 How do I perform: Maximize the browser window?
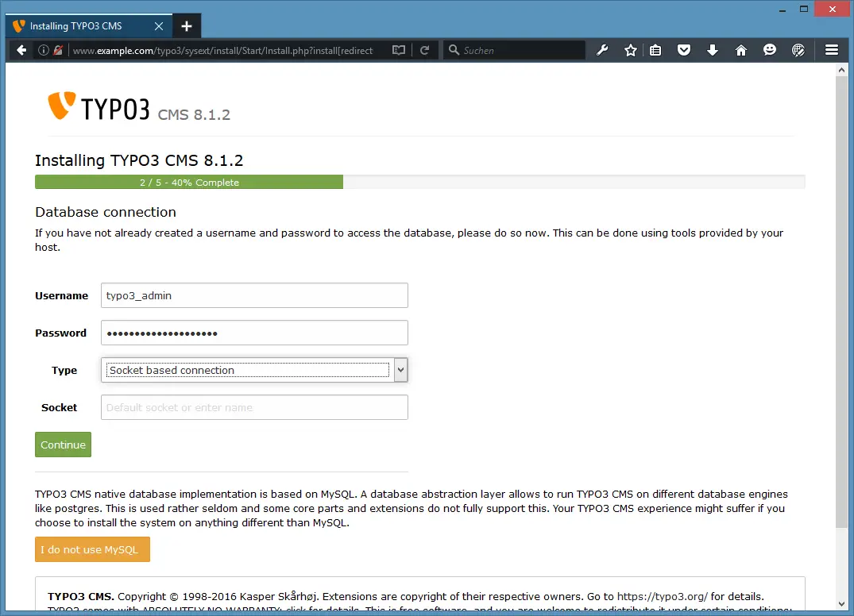804,10
